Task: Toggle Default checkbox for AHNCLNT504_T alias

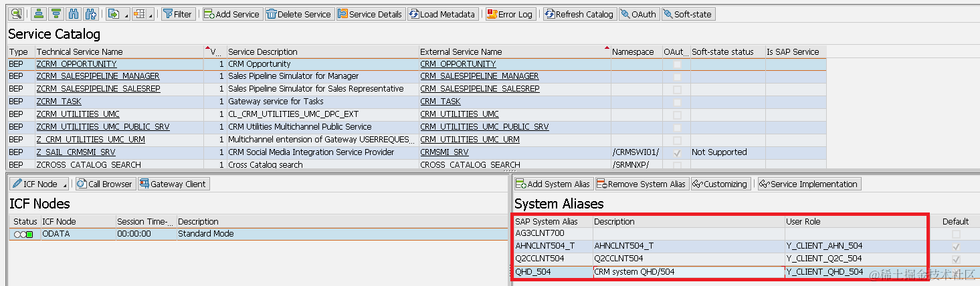Action: 956,246
